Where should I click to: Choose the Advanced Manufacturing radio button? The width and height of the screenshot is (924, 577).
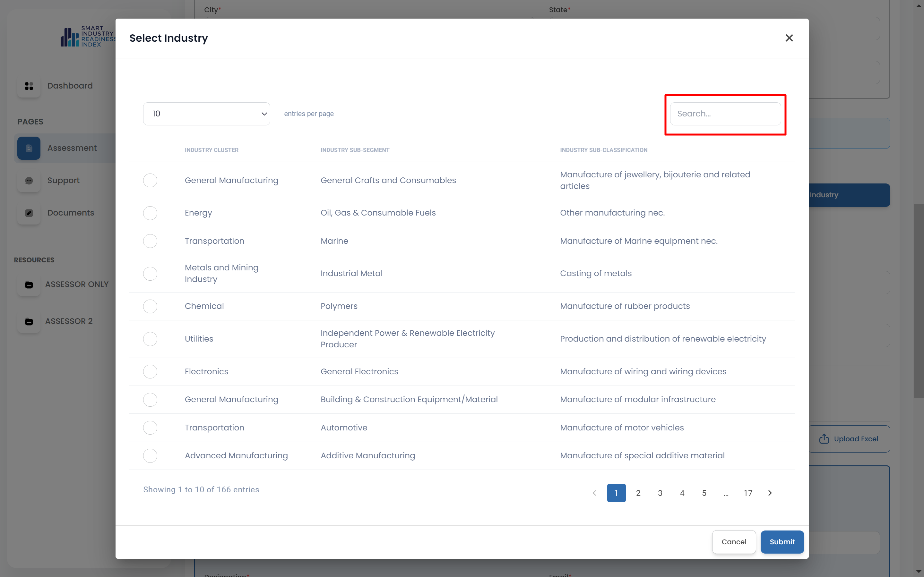(150, 456)
